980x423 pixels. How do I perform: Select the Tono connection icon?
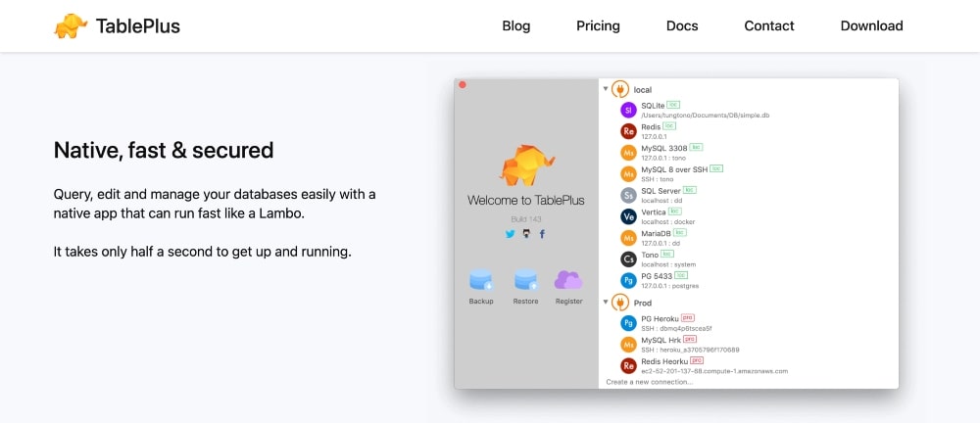pyautogui.click(x=628, y=259)
